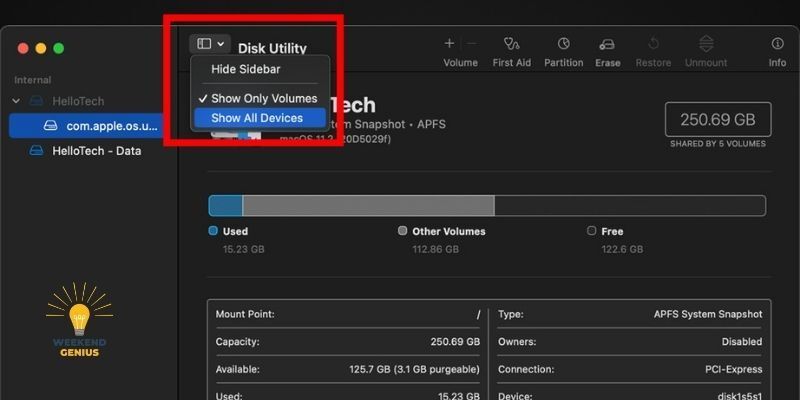
Task: Select HelloTech container in sidebar
Action: tap(78, 101)
